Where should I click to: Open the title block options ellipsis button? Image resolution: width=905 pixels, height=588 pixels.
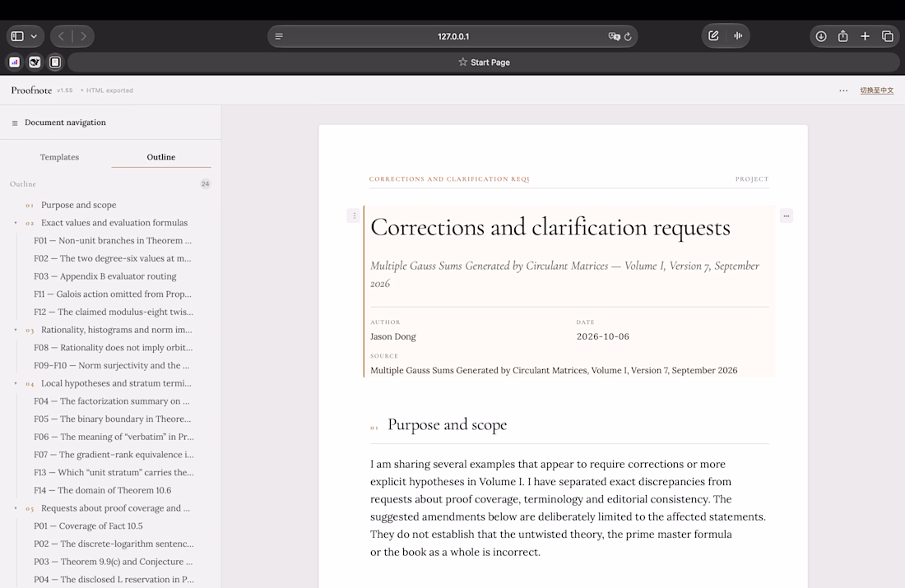click(786, 215)
